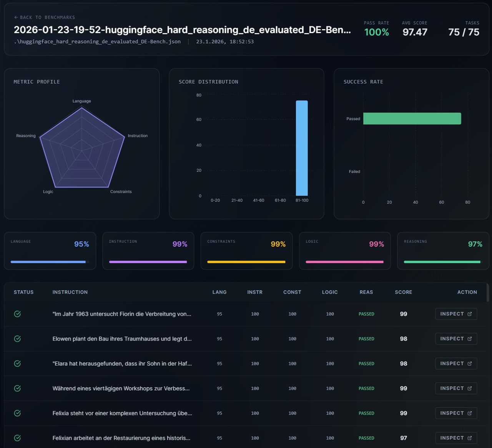Click passed check icon on 'Im Jahr 1963' row
This screenshot has height=448, width=492.
17,314
